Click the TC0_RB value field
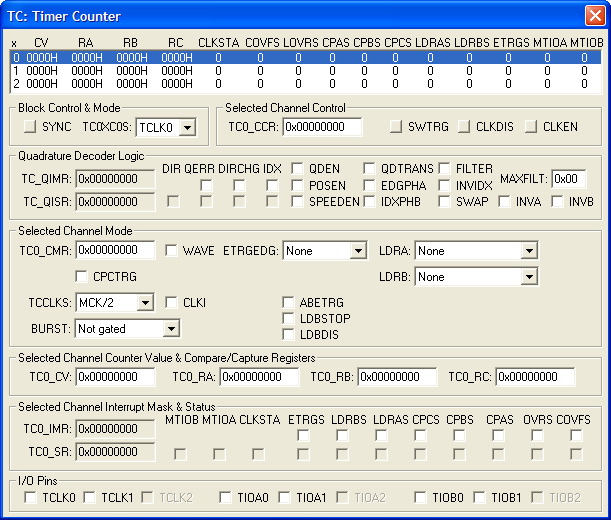 (x=397, y=377)
